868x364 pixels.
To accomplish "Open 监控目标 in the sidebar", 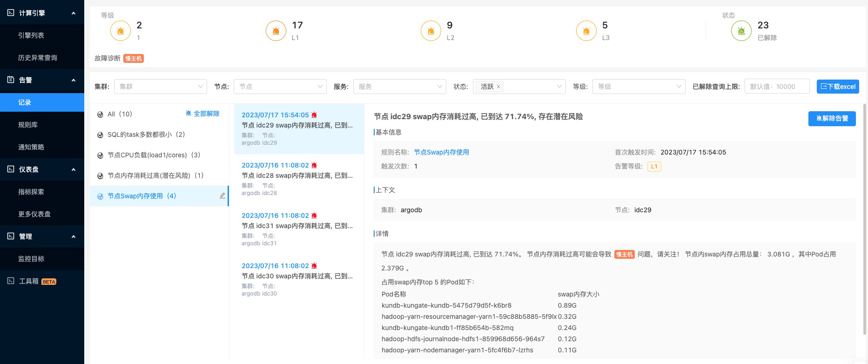I will pos(42,259).
